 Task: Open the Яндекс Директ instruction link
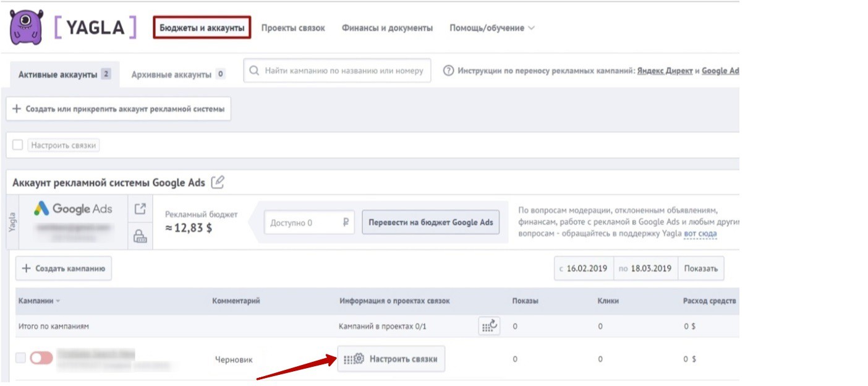click(665, 71)
